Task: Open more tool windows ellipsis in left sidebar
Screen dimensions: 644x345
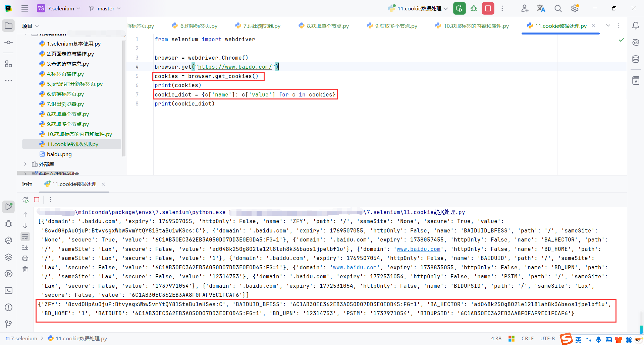Action: pyautogui.click(x=9, y=81)
